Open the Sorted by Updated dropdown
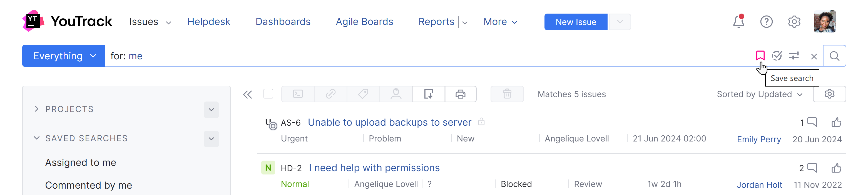 760,95
